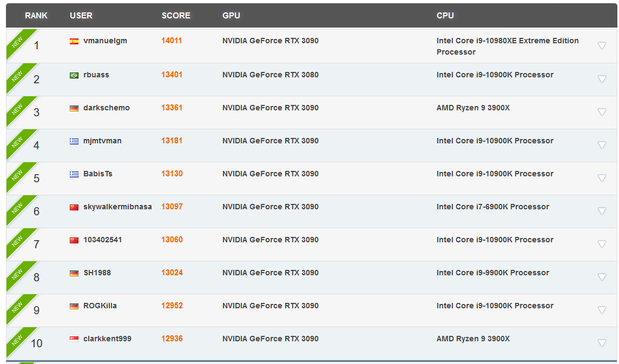Click the NEW ribbon badge on rank 5
The height and width of the screenshot is (364, 619).
click(18, 175)
